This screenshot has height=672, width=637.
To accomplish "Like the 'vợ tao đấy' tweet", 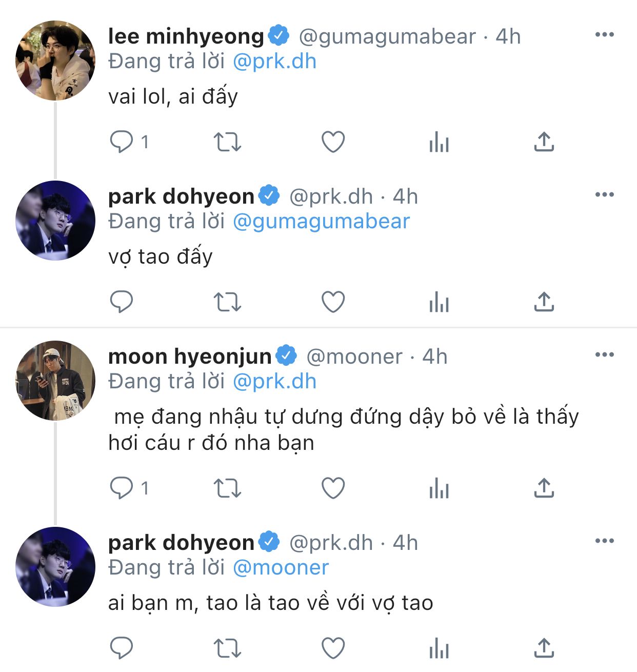I will coord(333,302).
